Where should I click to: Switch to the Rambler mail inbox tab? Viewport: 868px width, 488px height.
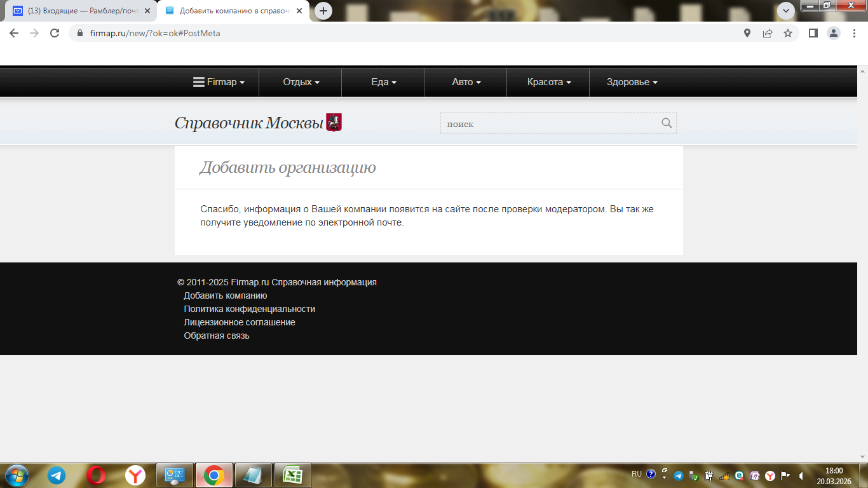tap(81, 11)
